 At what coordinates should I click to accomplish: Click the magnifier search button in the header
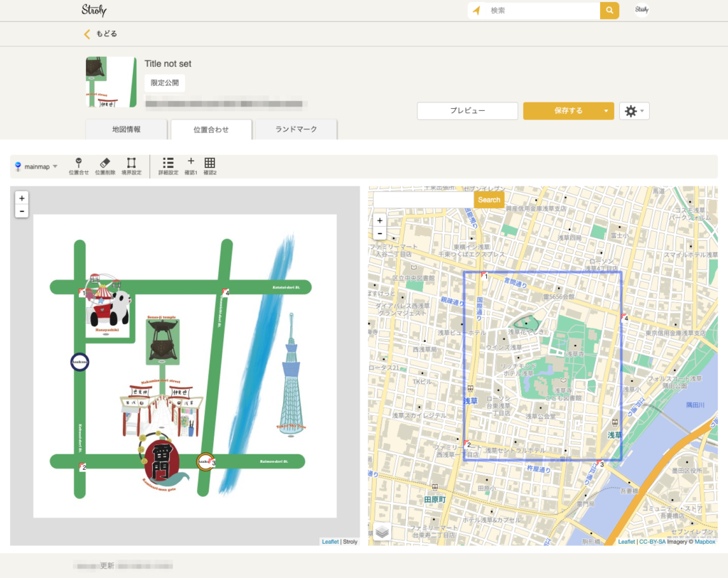pos(609,11)
